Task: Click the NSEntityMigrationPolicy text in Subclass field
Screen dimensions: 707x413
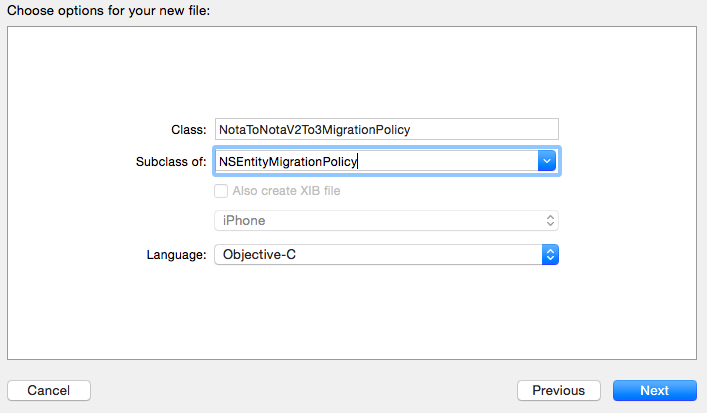Action: (288, 161)
